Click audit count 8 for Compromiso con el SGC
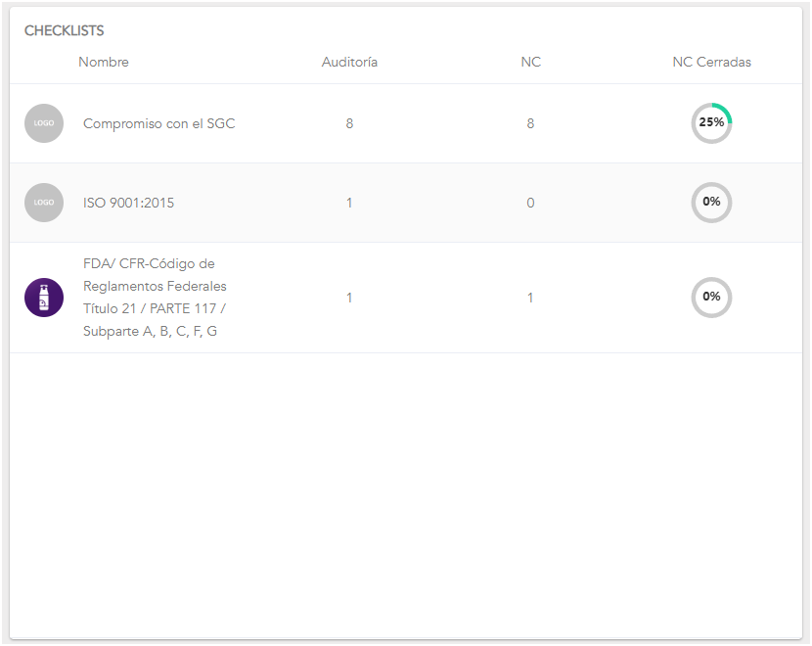Viewport: 812px width, 646px height. pos(349,123)
